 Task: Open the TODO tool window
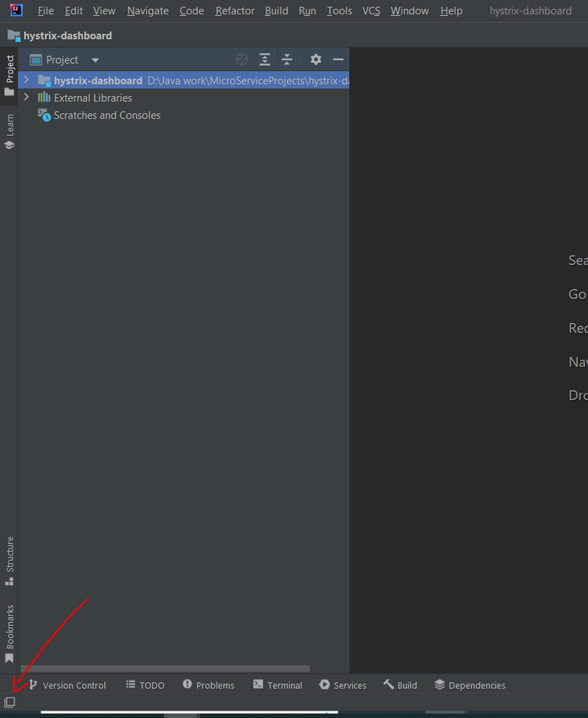point(145,685)
